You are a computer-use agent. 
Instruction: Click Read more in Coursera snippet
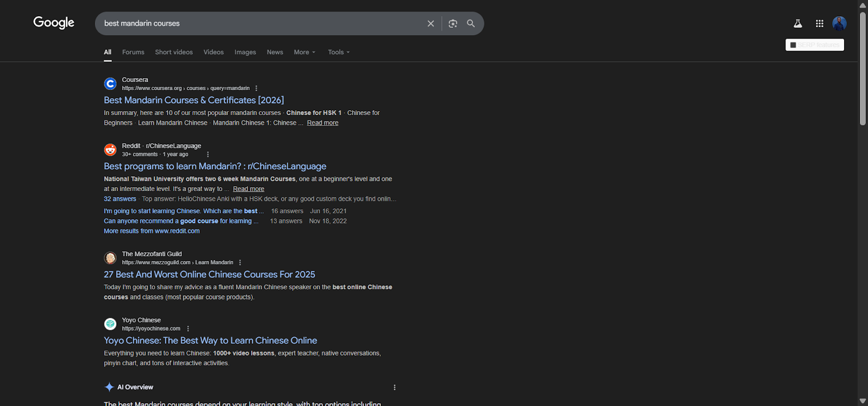(x=323, y=123)
